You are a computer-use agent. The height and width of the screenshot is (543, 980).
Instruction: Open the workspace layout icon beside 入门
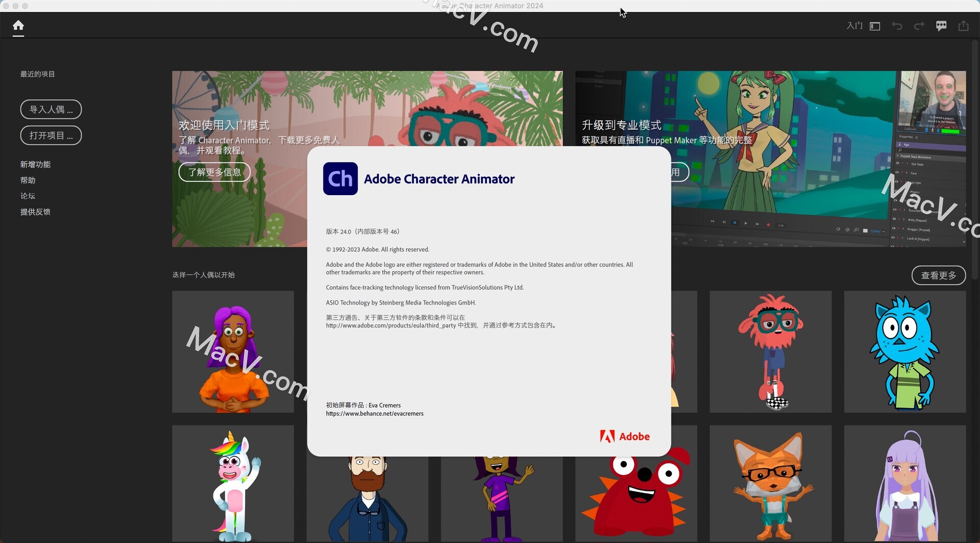[x=875, y=26]
